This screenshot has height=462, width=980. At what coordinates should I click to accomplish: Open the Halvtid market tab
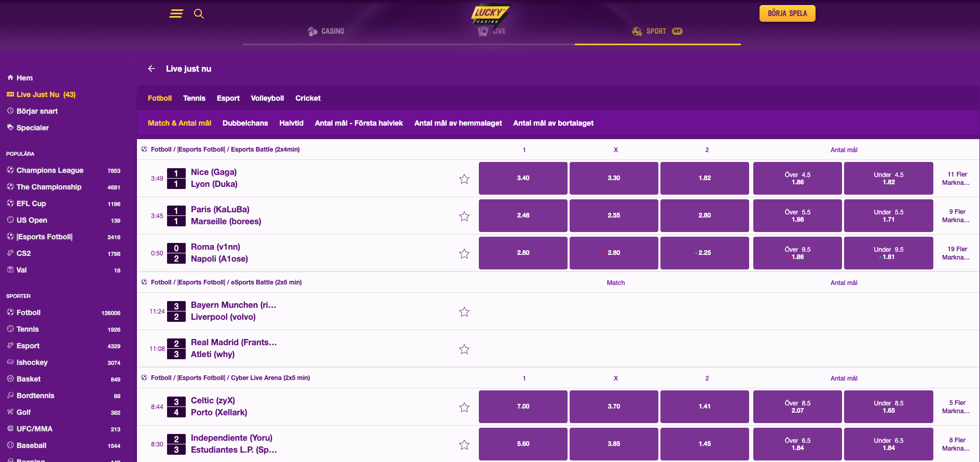click(292, 123)
